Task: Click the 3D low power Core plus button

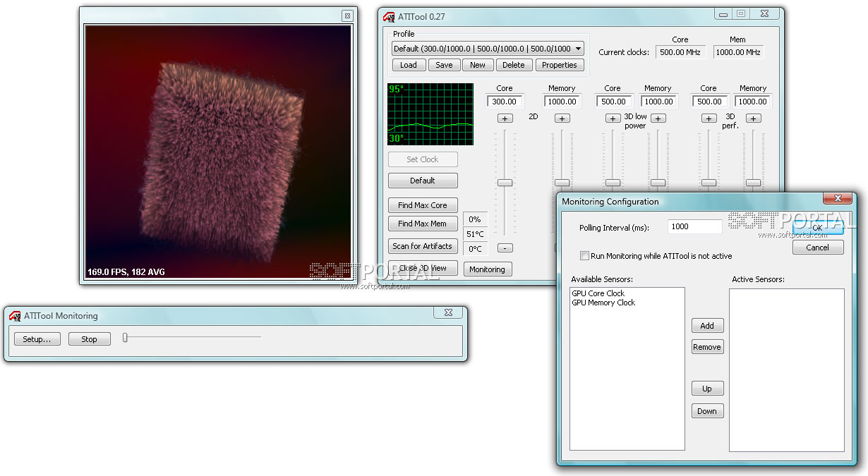Action: 613,118
